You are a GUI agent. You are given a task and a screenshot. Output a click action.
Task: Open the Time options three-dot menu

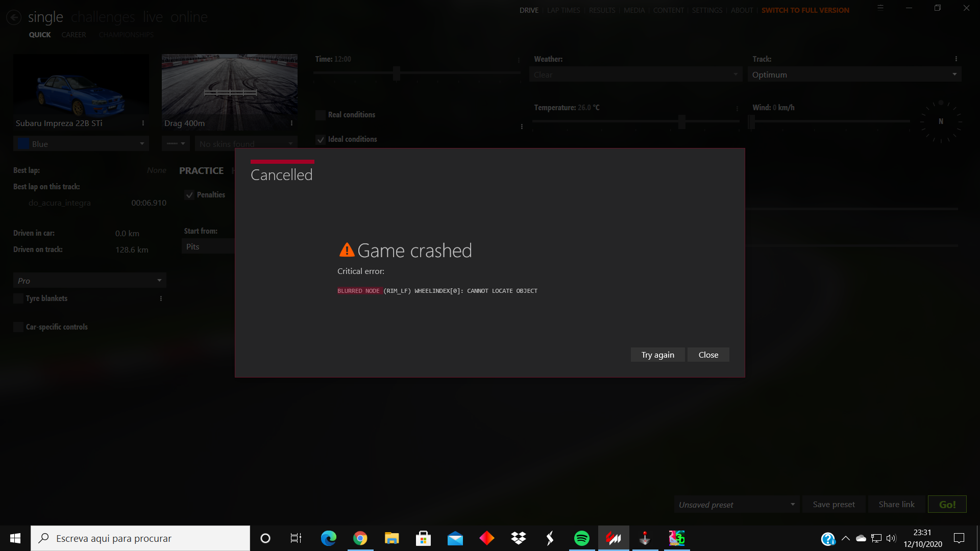click(519, 60)
